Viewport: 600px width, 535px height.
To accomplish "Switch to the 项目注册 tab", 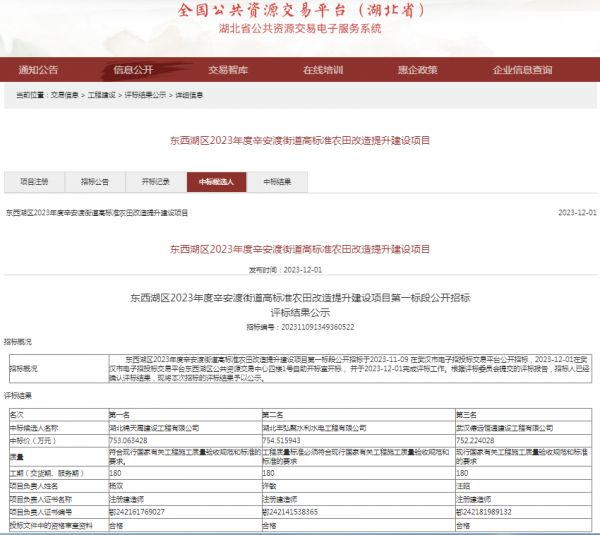I will pyautogui.click(x=34, y=182).
